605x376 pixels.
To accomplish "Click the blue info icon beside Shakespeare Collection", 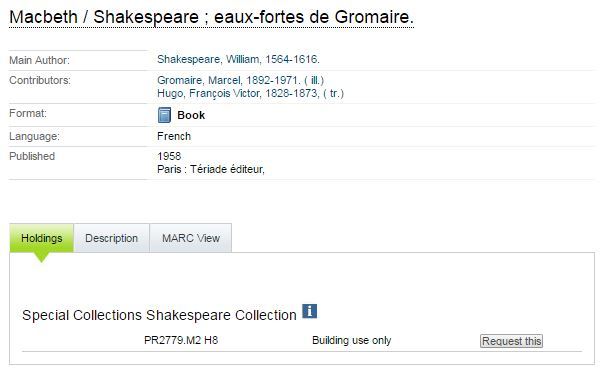I will (x=309, y=311).
